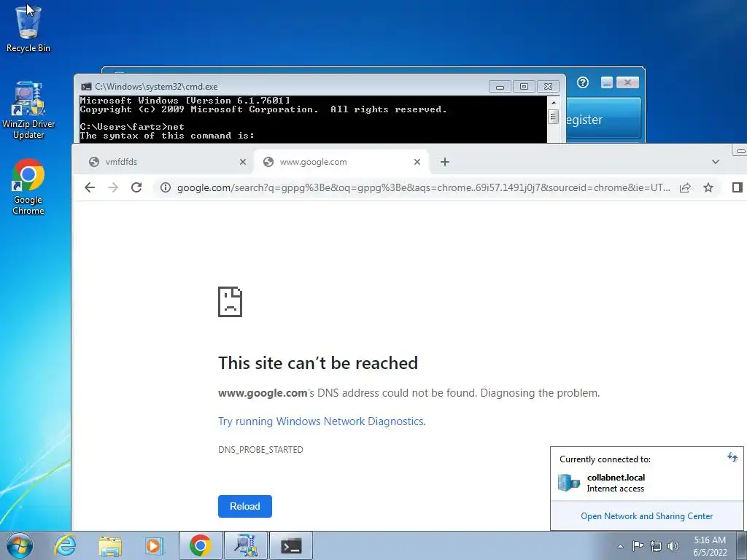Click cmd.exe window title bar icon
Screen dimensions: 747x560
pyautogui.click(x=86, y=87)
